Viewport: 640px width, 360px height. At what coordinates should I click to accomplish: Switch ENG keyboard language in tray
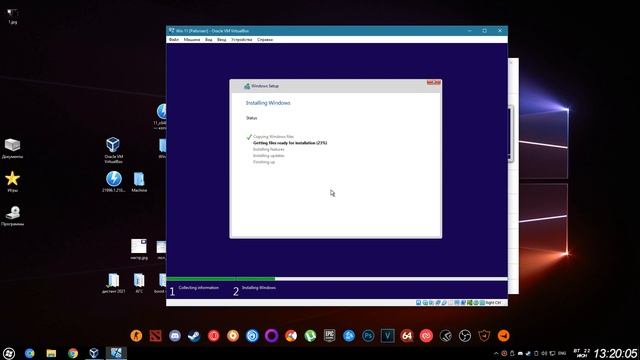pos(562,353)
